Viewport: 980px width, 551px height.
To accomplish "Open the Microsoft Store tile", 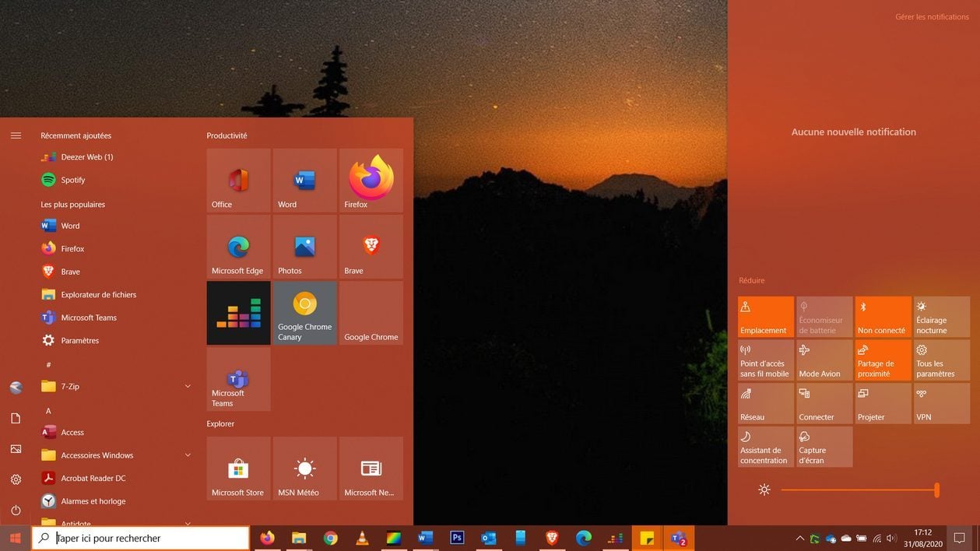I will 238,469.
